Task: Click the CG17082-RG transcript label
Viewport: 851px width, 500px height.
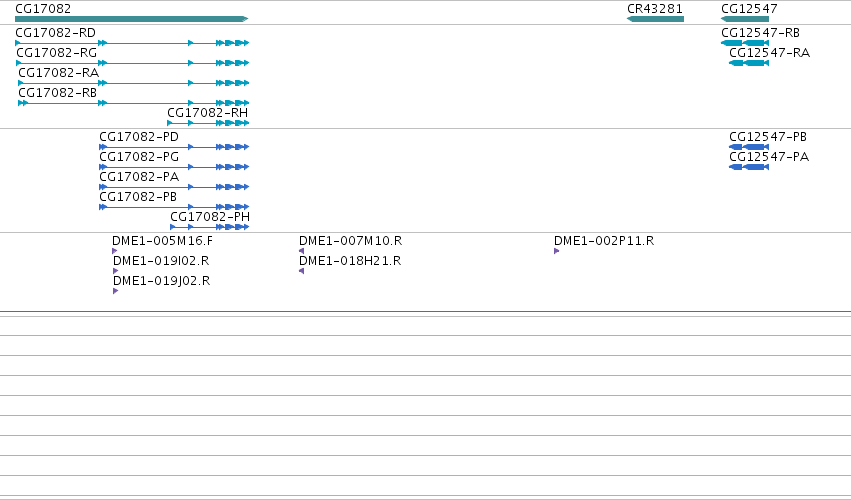Action: 56,53
